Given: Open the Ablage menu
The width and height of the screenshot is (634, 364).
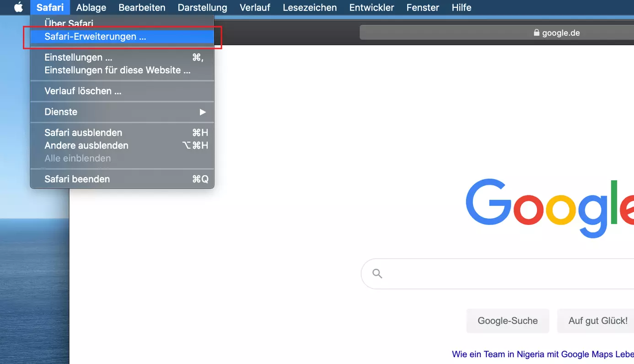Looking at the screenshot, I should click(x=91, y=7).
